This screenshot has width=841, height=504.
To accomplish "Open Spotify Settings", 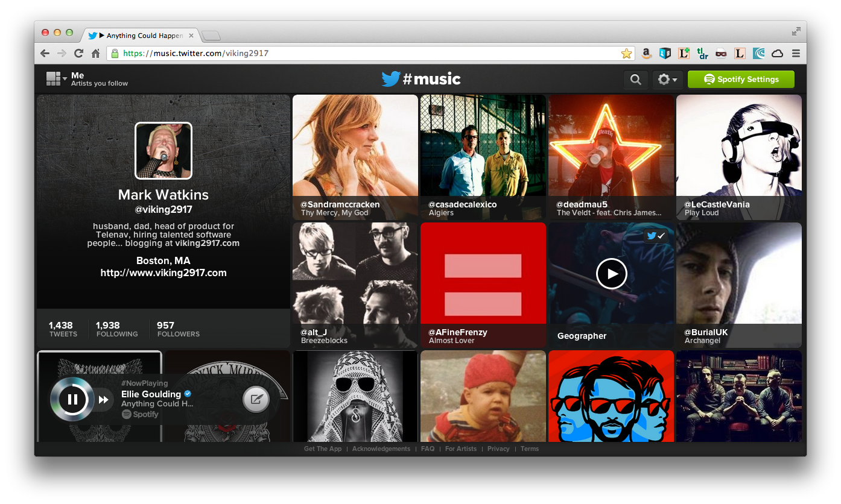I will 741,80.
